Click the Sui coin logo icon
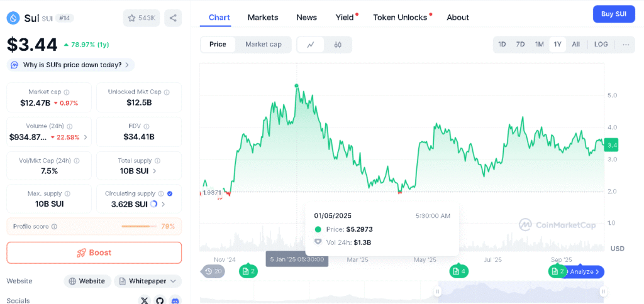This screenshot has height=304, width=644. (x=13, y=18)
